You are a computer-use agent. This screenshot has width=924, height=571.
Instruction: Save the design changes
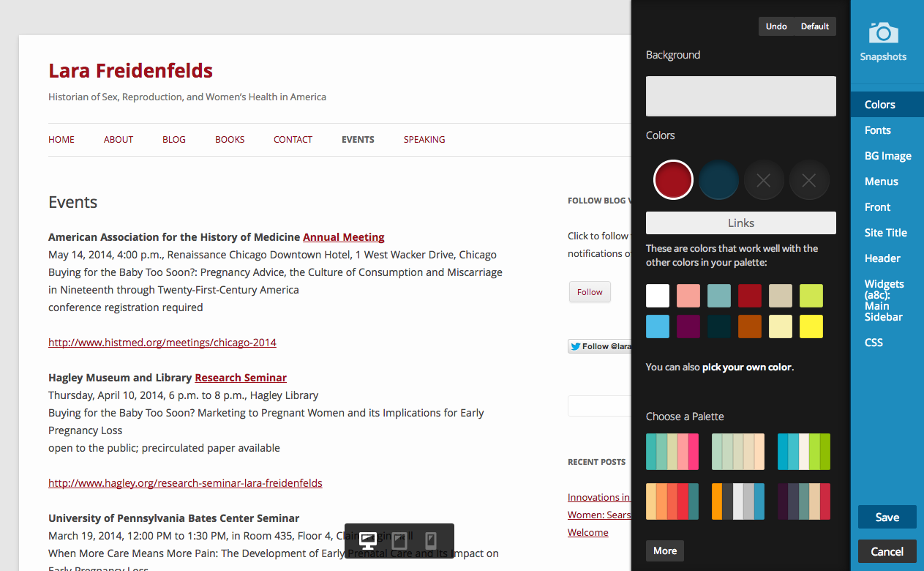click(x=887, y=517)
